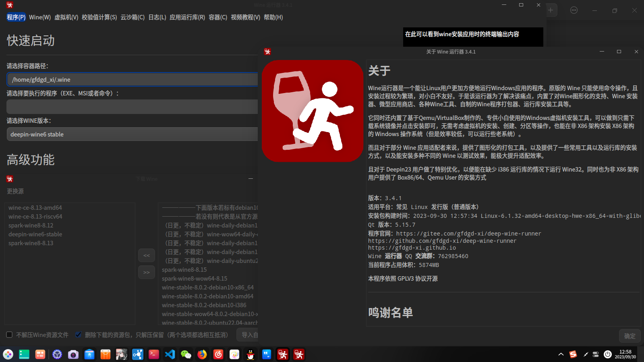Open QQ penguin icon on taskbar
The width and height of the screenshot is (644, 362).
(251, 354)
